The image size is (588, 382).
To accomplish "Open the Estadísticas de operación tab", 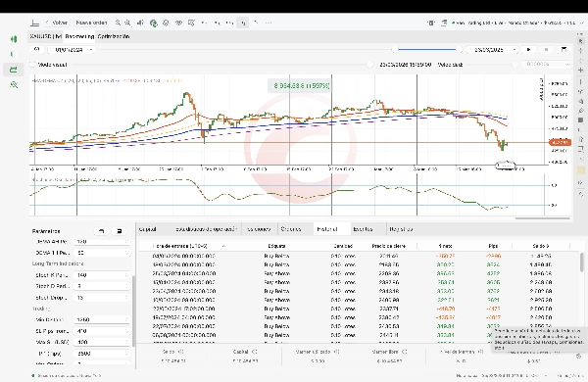I will pos(206,229).
